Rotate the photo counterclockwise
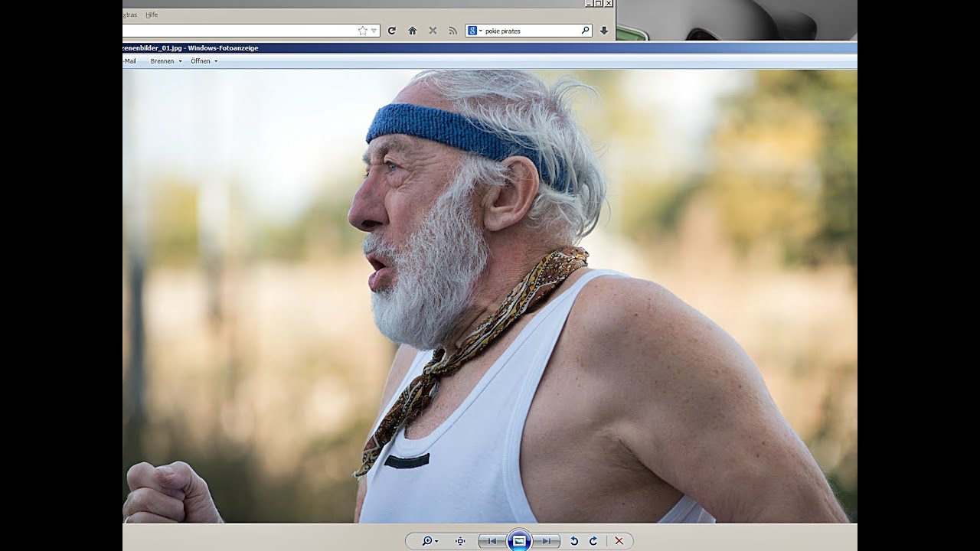The image size is (980, 551). point(574,541)
